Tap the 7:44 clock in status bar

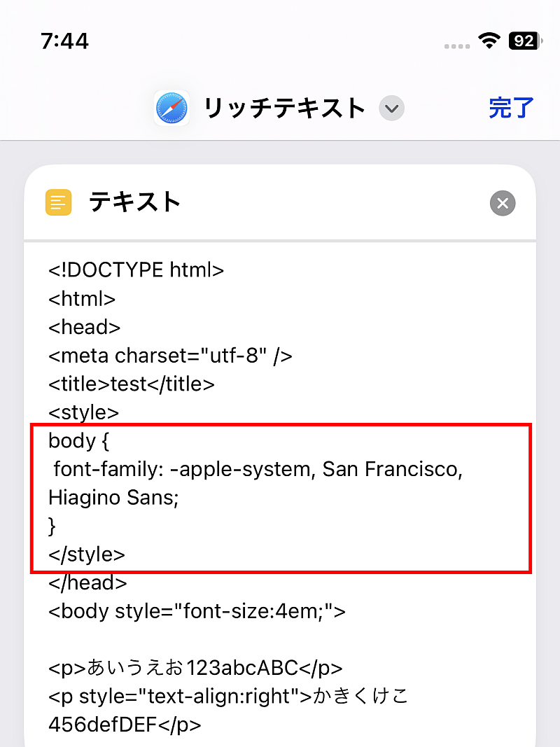65,41
